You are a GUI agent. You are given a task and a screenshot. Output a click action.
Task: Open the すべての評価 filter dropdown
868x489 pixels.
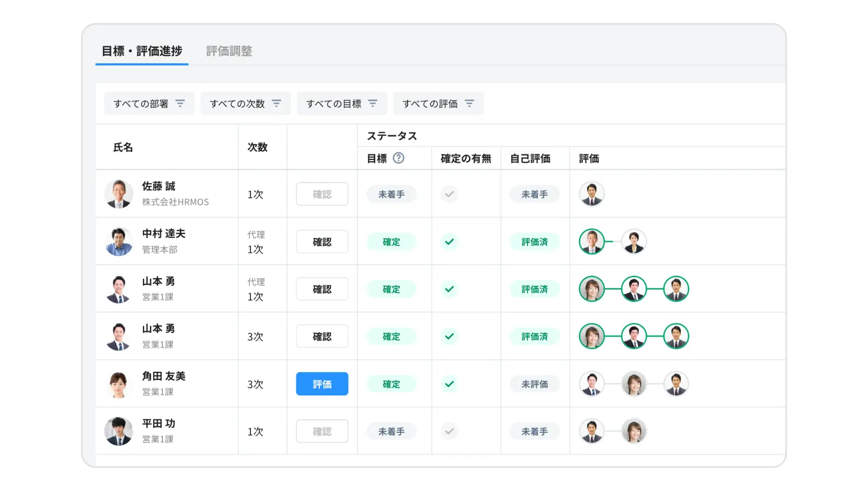pos(438,103)
